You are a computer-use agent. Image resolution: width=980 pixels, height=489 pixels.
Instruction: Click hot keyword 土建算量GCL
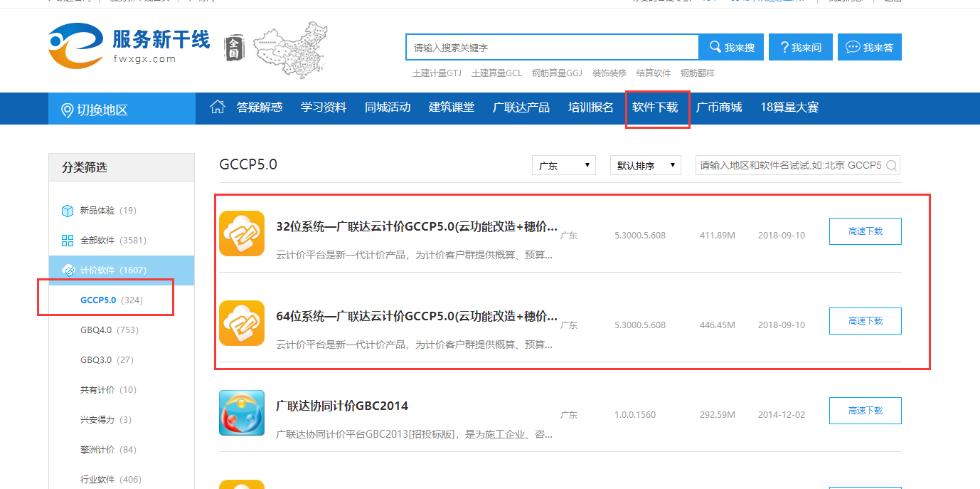[496, 73]
